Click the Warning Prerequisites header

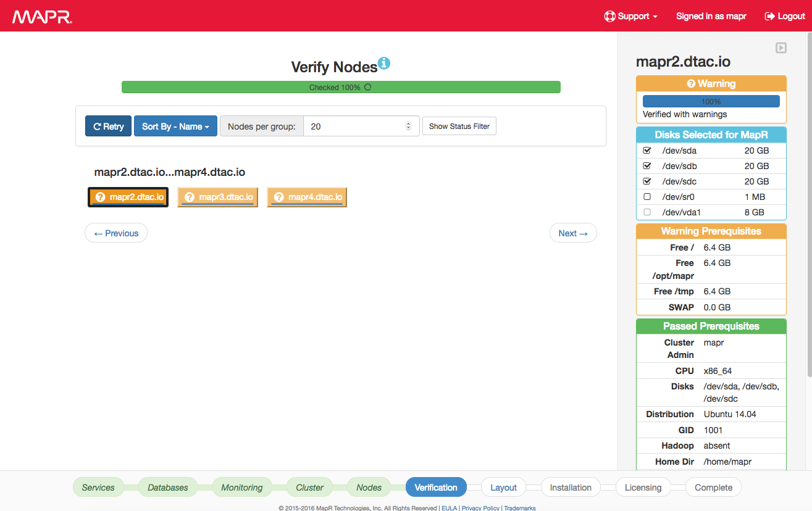click(x=711, y=231)
